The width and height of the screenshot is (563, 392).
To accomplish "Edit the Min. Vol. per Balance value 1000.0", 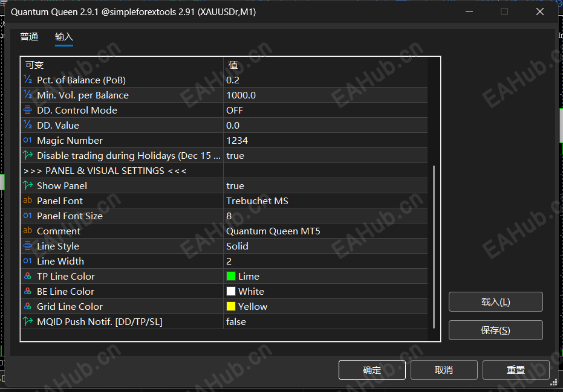I will click(325, 95).
